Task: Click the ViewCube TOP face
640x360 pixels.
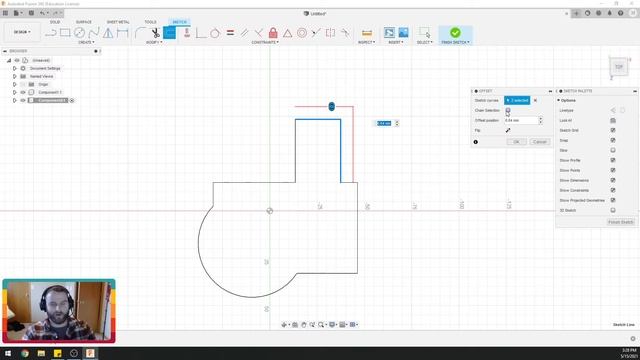Action: click(x=619, y=67)
